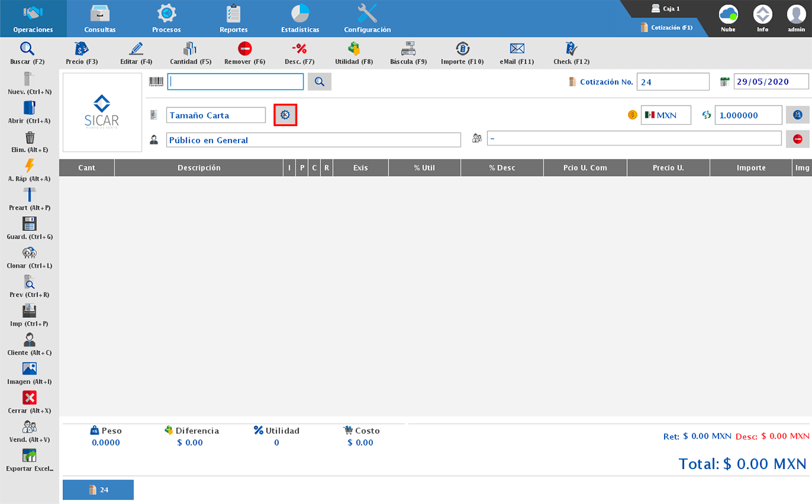Click Guardar (Ctrl+G) floppy disk icon
Image resolution: width=812 pixels, height=504 pixels.
point(29,225)
